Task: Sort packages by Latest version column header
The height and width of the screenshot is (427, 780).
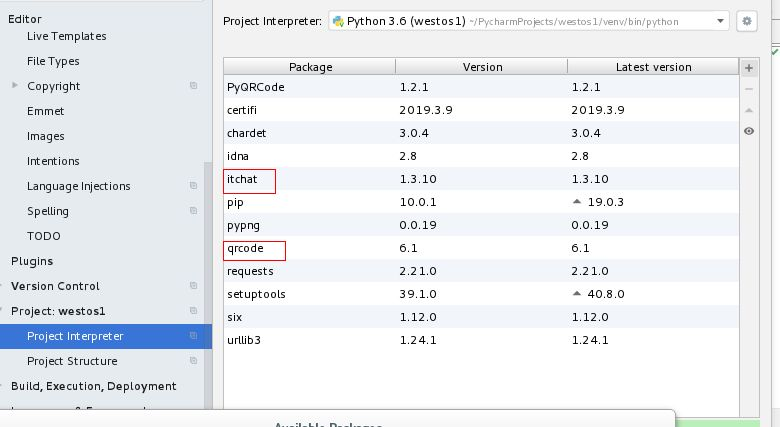Action: [x=654, y=67]
